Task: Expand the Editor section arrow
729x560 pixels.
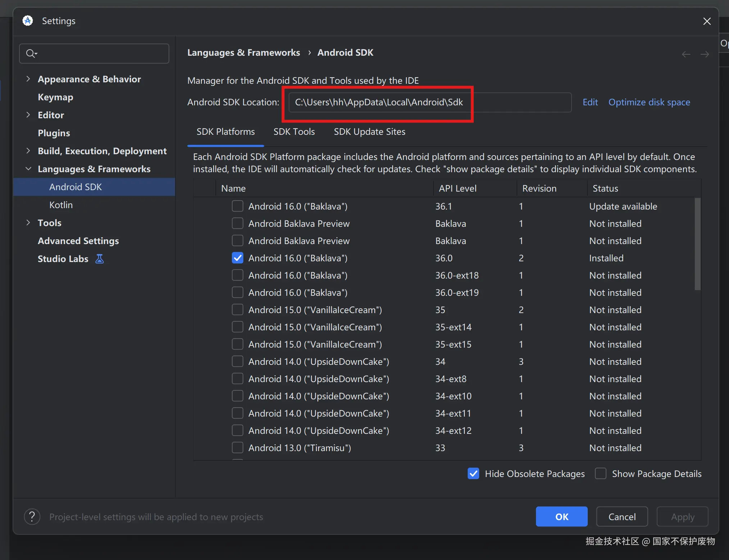Action: [x=28, y=115]
